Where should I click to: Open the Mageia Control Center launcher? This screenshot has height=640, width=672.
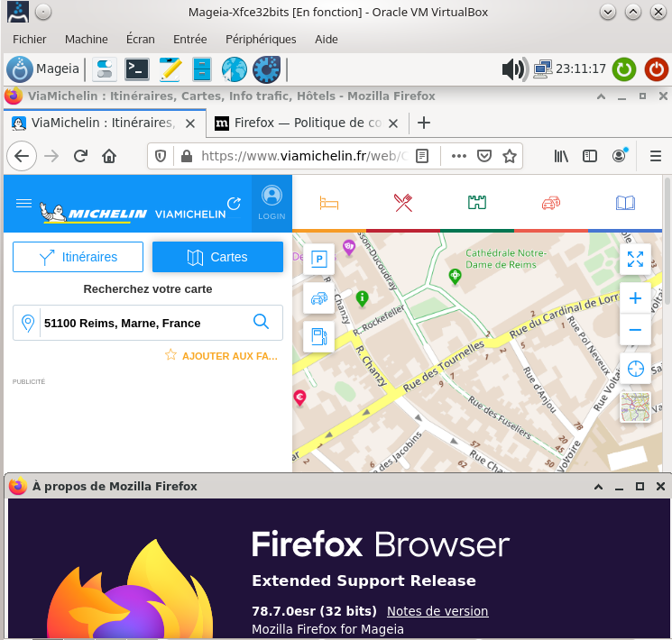point(266,69)
